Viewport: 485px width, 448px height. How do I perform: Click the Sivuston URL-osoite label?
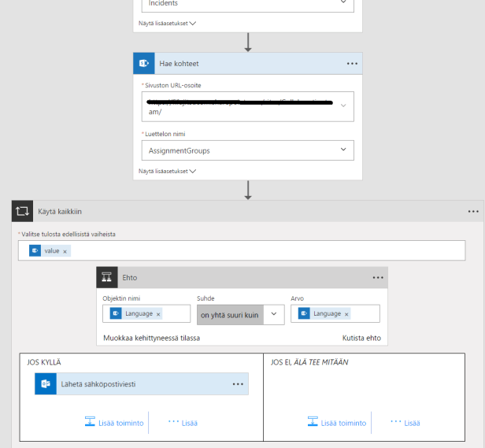click(x=173, y=85)
